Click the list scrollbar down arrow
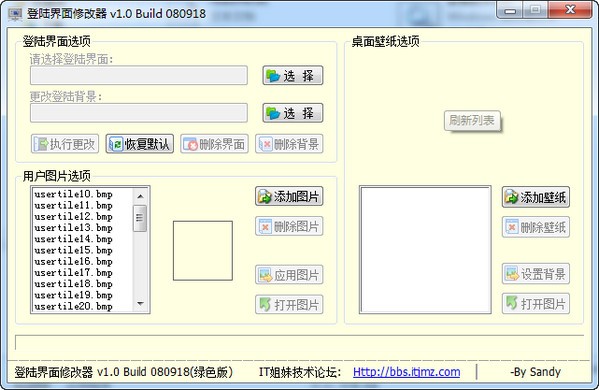Viewport: 599px width, 390px height. tap(140, 304)
